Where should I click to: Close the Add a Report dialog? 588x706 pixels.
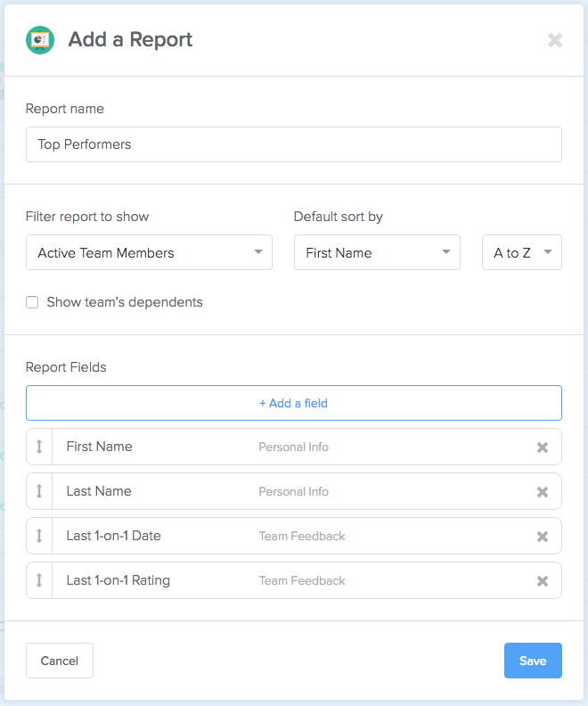tap(555, 40)
